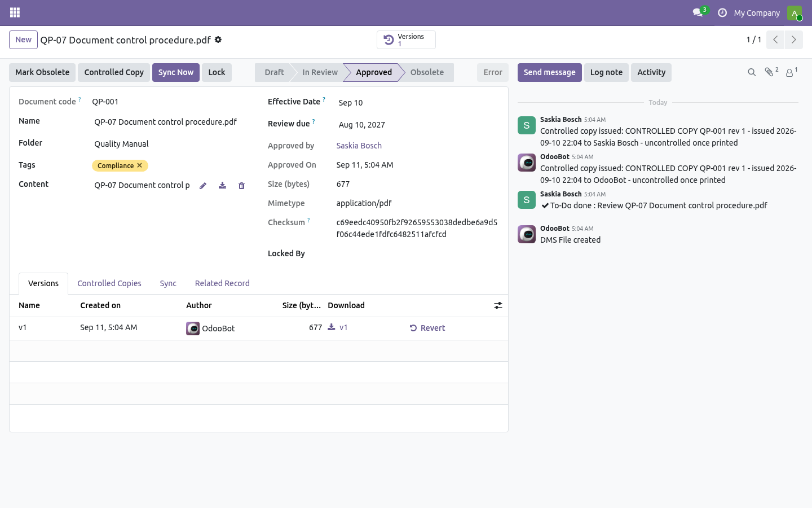Download the content file icon
This screenshot has width=812, height=508.
(222, 186)
